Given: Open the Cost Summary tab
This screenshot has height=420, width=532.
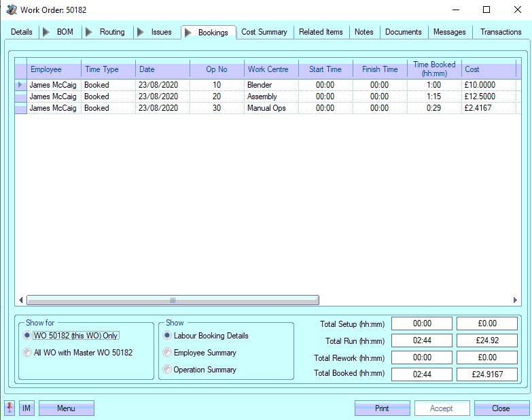Looking at the screenshot, I should pyautogui.click(x=264, y=32).
